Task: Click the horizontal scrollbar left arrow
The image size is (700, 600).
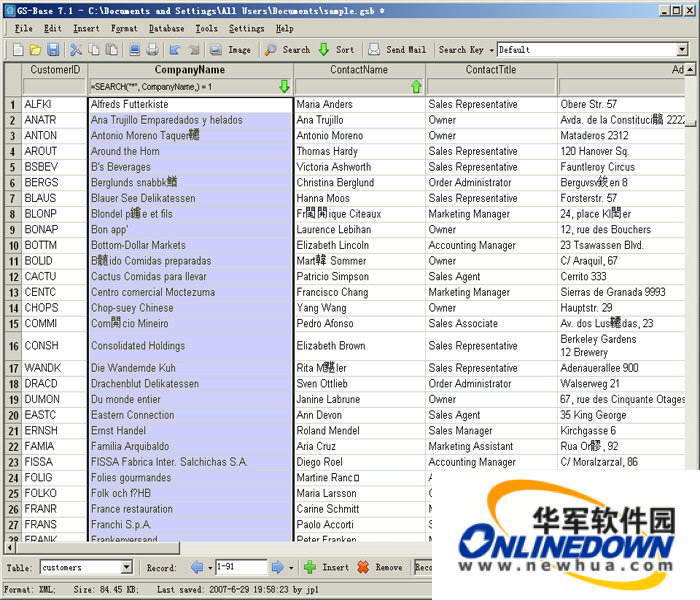Action: 10,547
